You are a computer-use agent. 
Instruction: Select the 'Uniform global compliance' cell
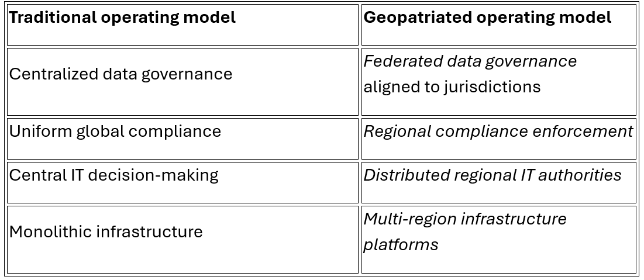click(182, 139)
